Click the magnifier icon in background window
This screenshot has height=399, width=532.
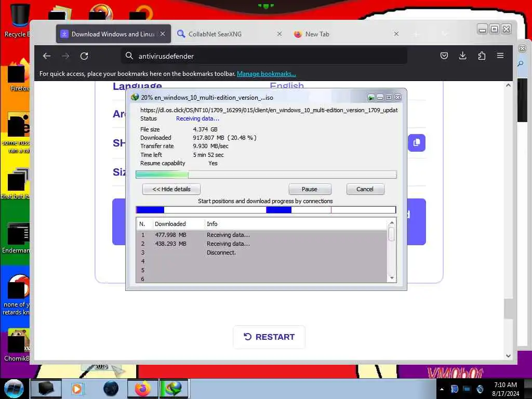click(x=521, y=64)
